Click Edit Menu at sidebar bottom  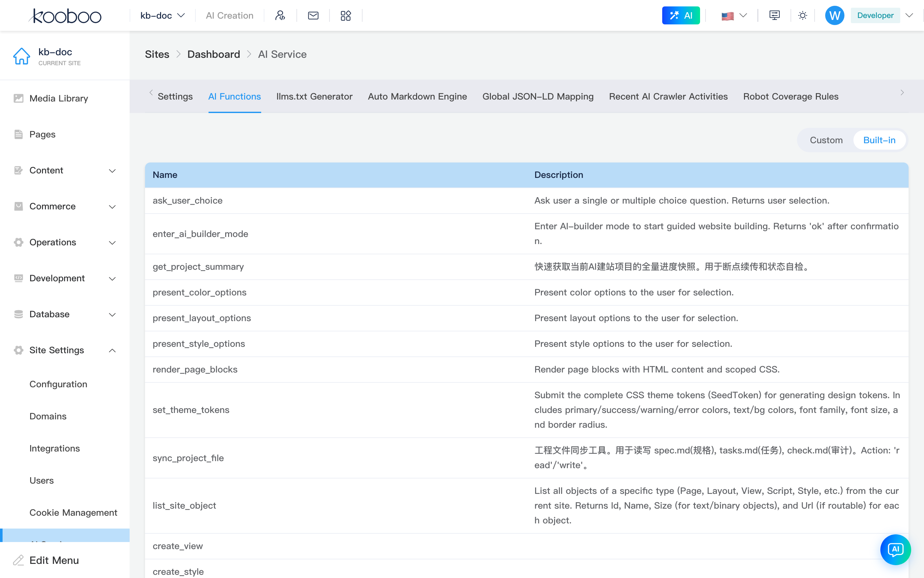[54, 560]
